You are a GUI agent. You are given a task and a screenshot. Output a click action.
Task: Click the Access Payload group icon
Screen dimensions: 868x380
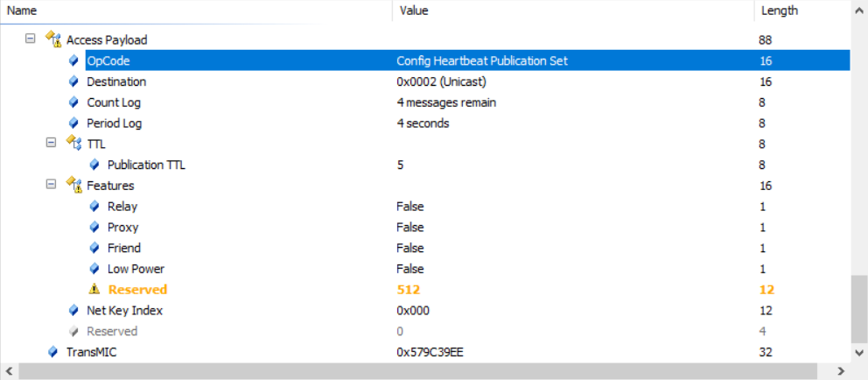[x=53, y=39]
